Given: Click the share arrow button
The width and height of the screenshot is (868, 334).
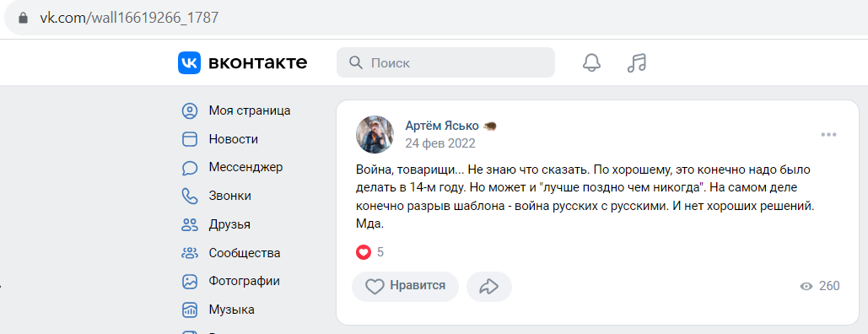Looking at the screenshot, I should pos(489,287).
